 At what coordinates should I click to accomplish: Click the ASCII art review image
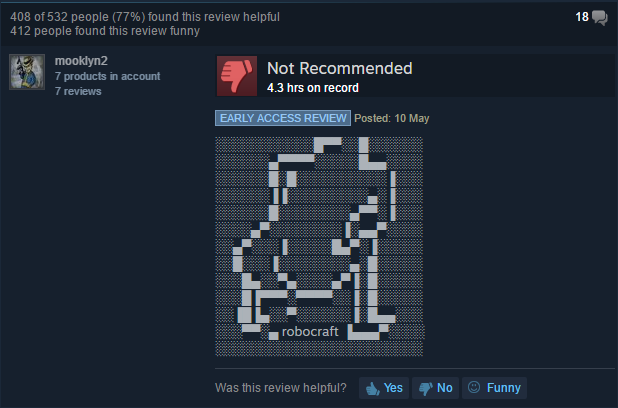coord(319,246)
